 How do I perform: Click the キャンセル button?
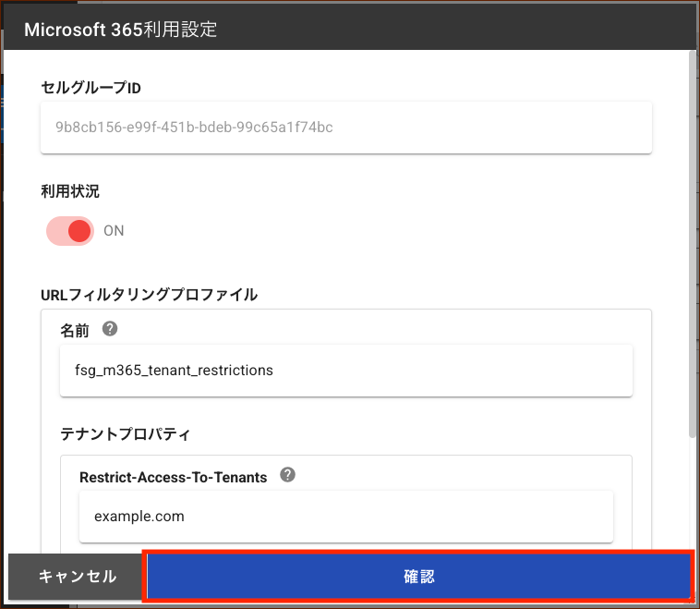pos(78,577)
